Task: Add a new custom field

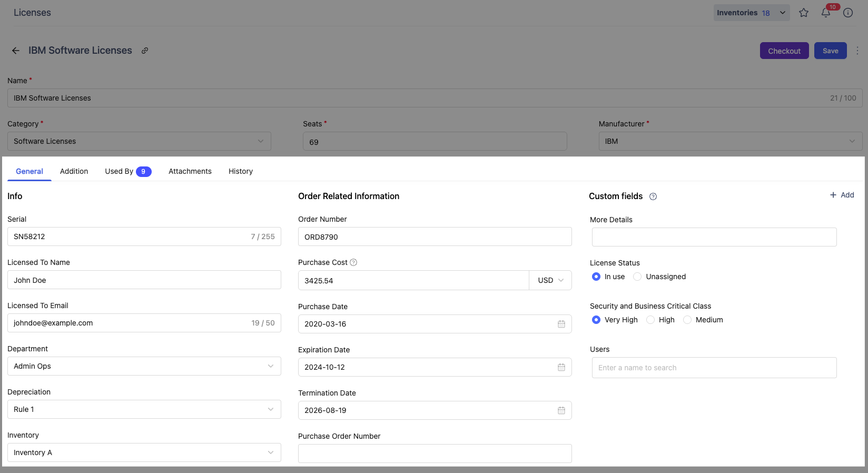Action: pos(842,195)
